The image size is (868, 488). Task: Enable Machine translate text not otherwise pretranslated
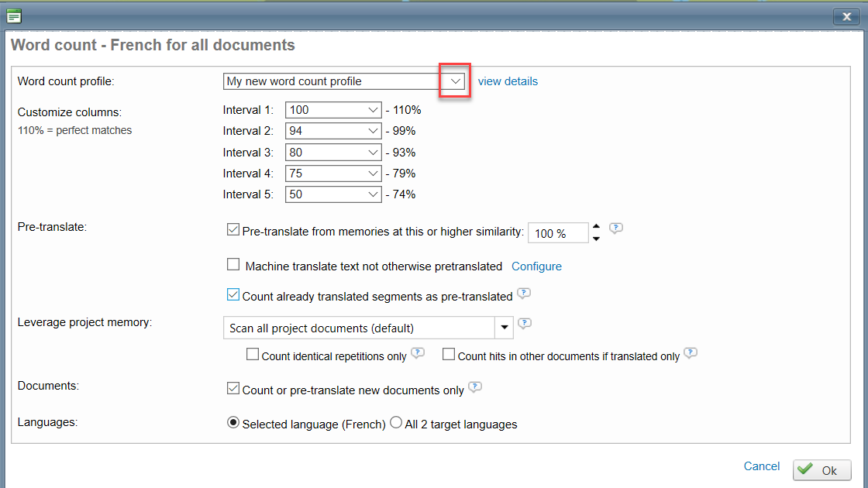[233, 265]
